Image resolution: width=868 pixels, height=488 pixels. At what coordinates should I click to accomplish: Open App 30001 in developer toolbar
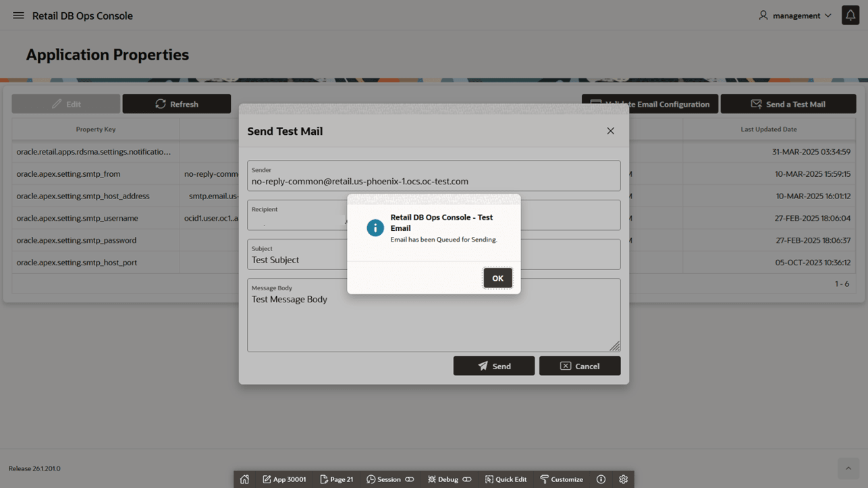(x=284, y=479)
